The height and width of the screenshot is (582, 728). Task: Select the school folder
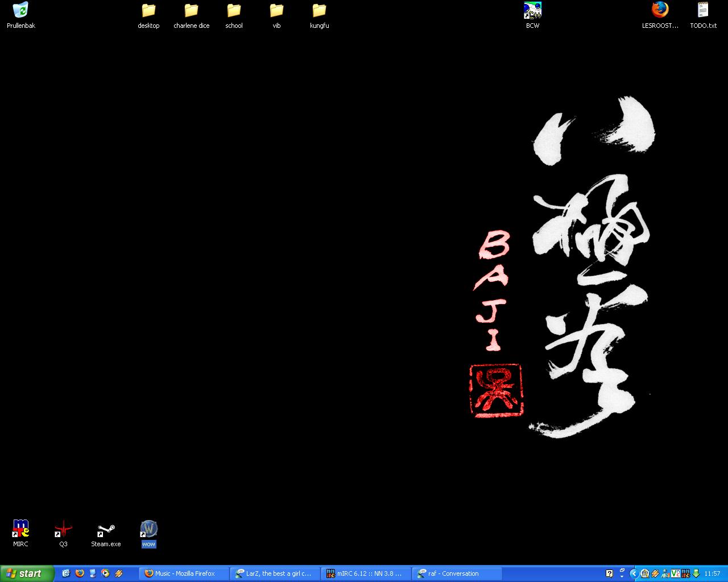pos(234,11)
